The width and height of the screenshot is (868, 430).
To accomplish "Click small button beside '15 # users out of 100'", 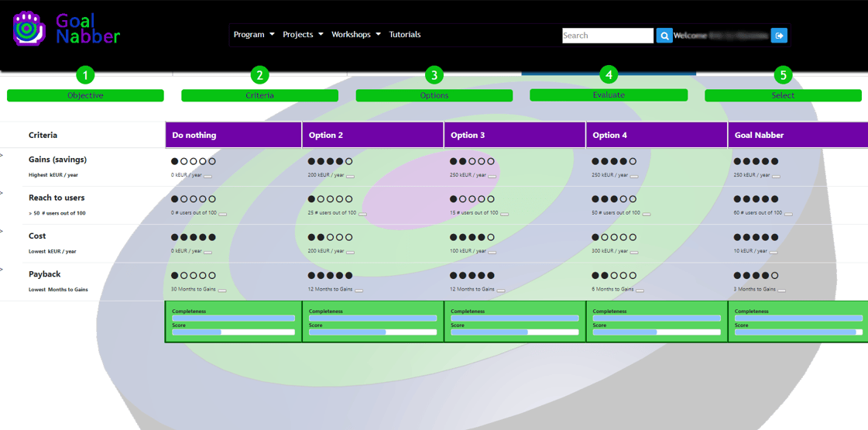I will point(504,214).
